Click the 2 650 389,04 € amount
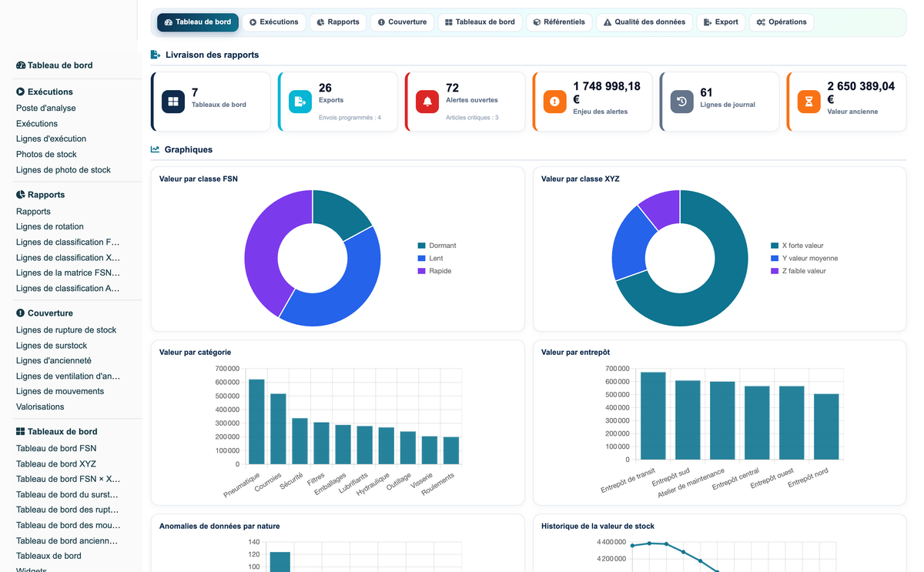Viewport: 924px width, 572px height. coord(861,92)
